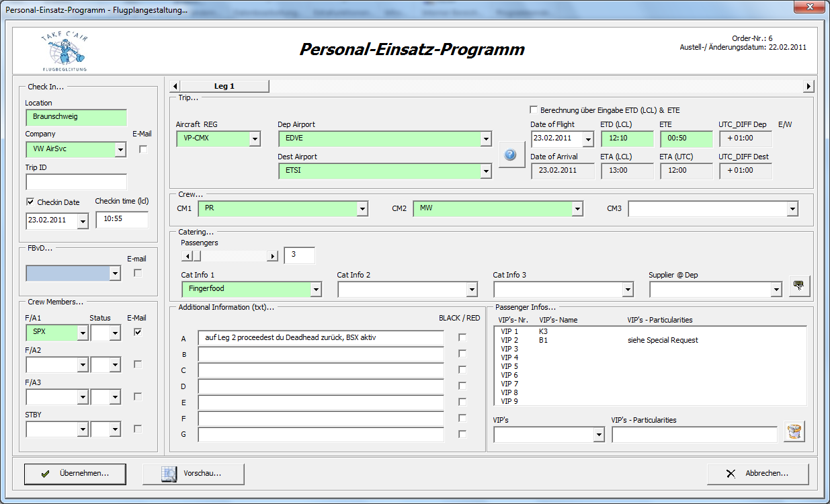Click the Trip ID input field

76,182
